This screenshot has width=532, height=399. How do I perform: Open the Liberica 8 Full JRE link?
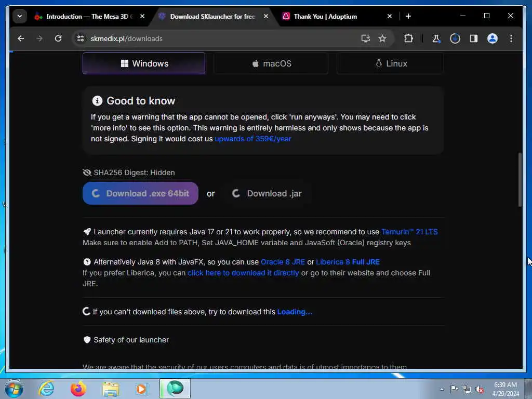click(x=348, y=262)
